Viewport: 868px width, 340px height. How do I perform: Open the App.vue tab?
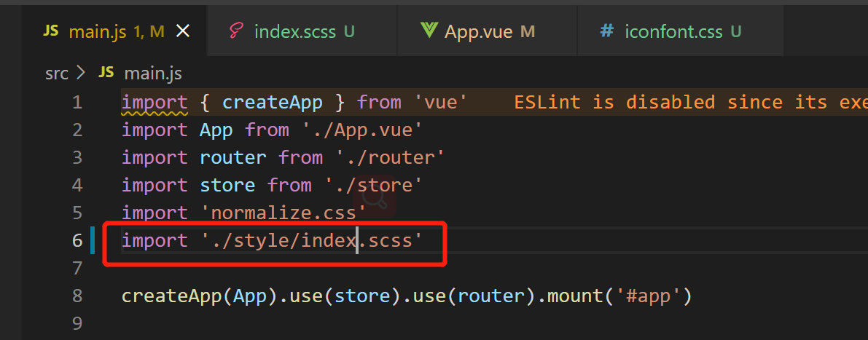(479, 31)
